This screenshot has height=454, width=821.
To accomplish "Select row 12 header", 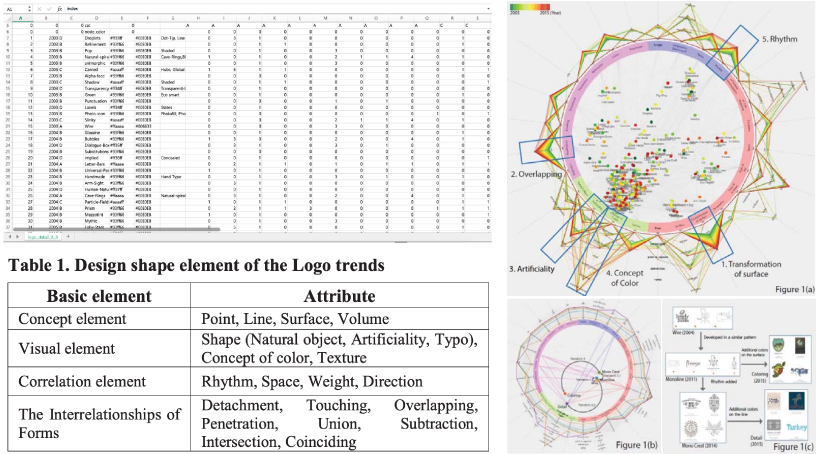I will coord(8,70).
